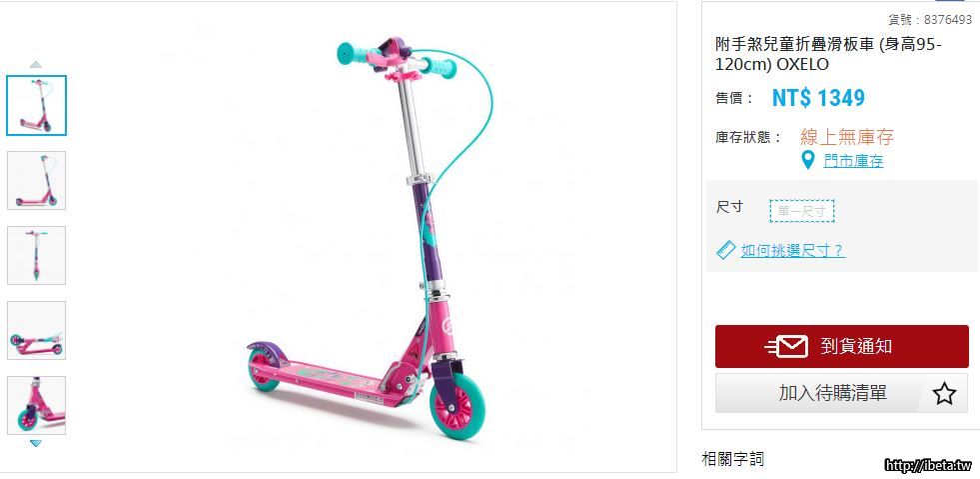Click the 加入待購清單 wishlist button
980x479 pixels.
[842, 393]
